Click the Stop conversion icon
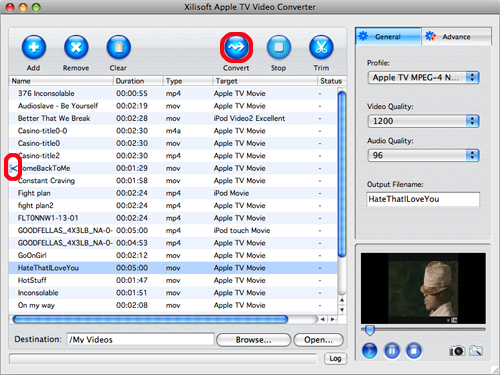The width and height of the screenshot is (500, 375). (x=279, y=47)
